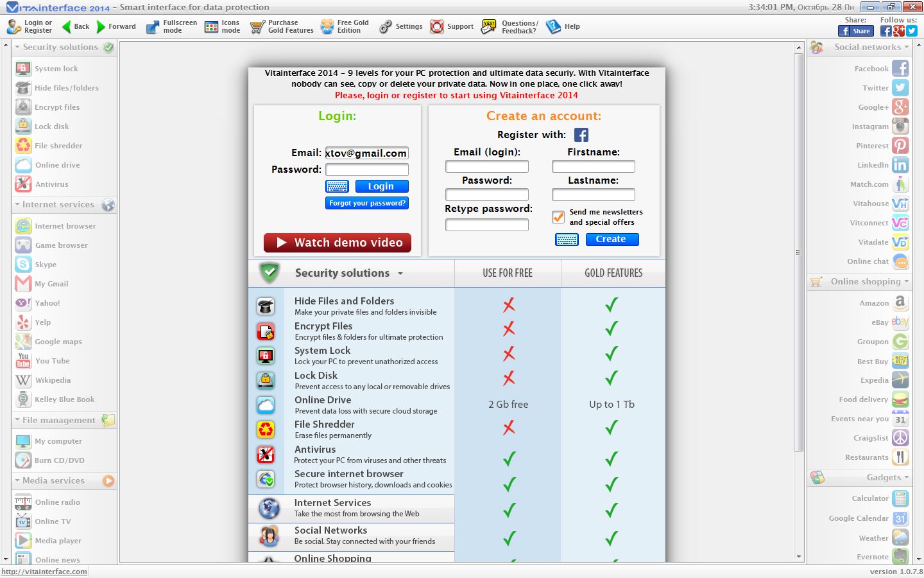Uncheck the newsletters and special offers checkbox
This screenshot has height=578, width=924.
pos(558,217)
